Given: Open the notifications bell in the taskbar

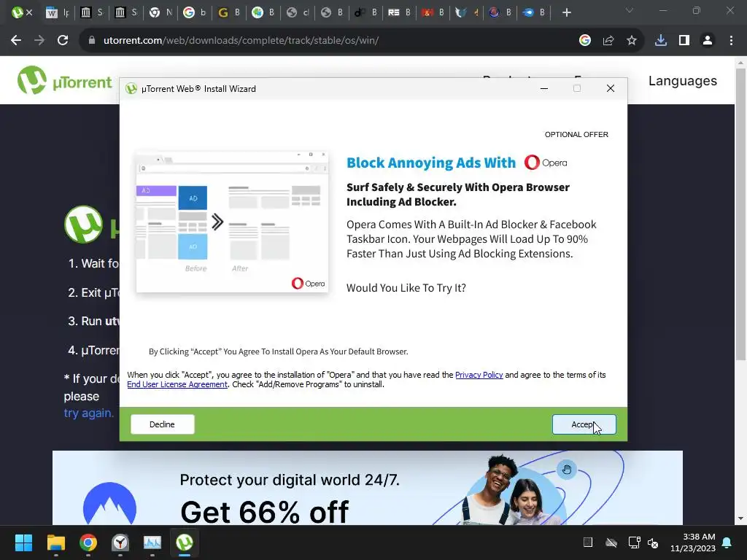Looking at the screenshot, I should pyautogui.click(x=727, y=542).
